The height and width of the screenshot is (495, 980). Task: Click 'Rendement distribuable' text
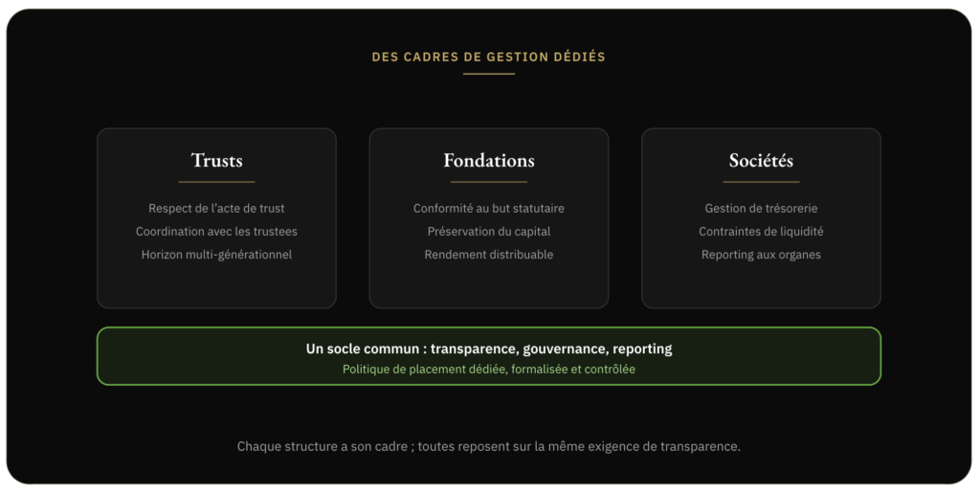[489, 255]
